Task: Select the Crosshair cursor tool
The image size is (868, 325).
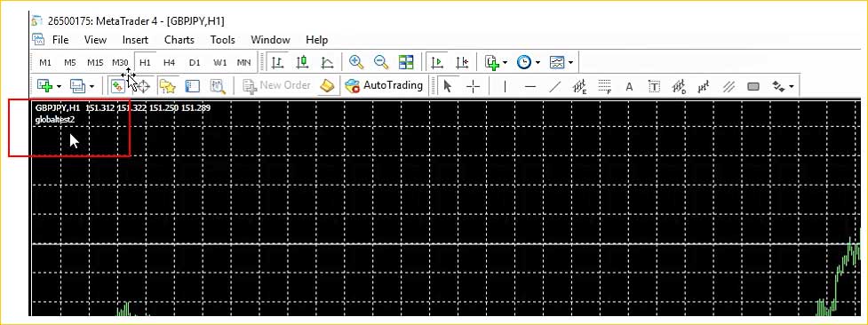Action: pos(474,86)
